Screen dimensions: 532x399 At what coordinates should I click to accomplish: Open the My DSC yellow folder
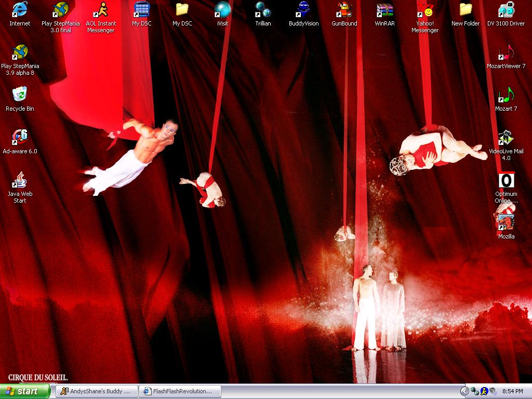[182, 9]
